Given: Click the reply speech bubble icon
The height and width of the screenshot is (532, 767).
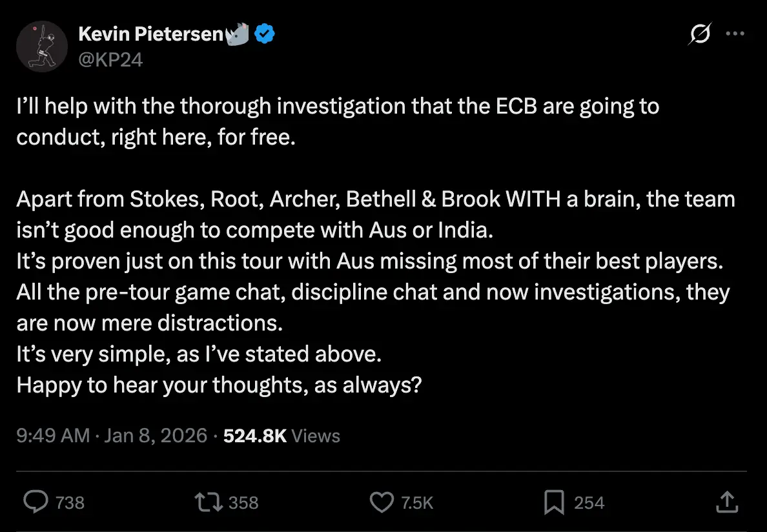Looking at the screenshot, I should [x=35, y=502].
